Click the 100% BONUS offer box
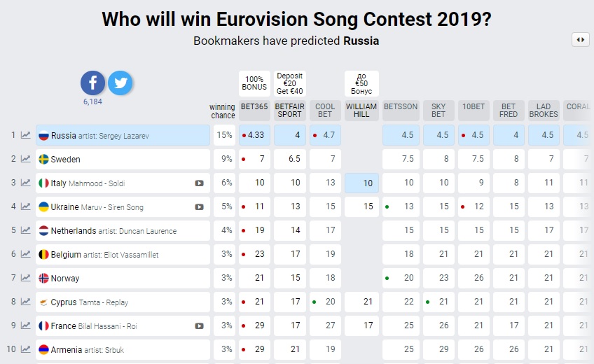Image resolution: width=594 pixels, height=364 pixels. click(254, 83)
